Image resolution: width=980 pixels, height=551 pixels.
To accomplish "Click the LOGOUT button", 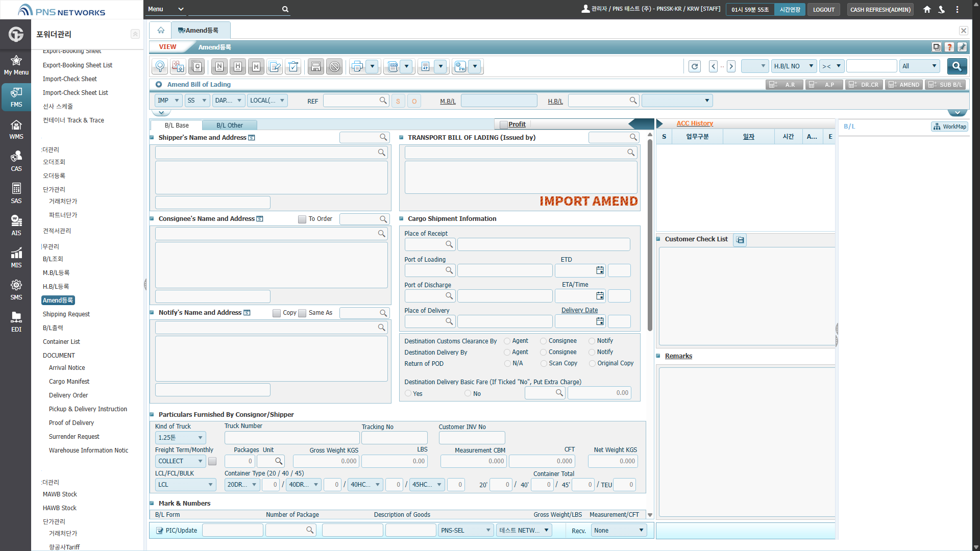I will pyautogui.click(x=824, y=9).
